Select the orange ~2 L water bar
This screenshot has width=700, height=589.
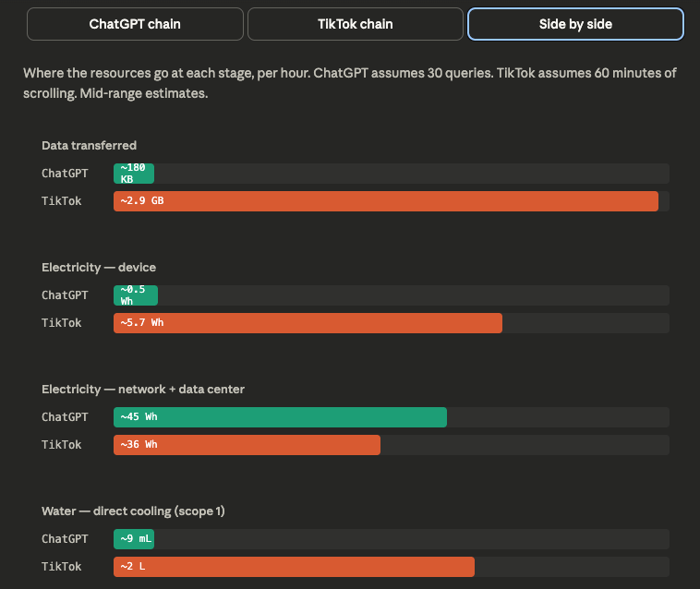pyautogui.click(x=294, y=567)
